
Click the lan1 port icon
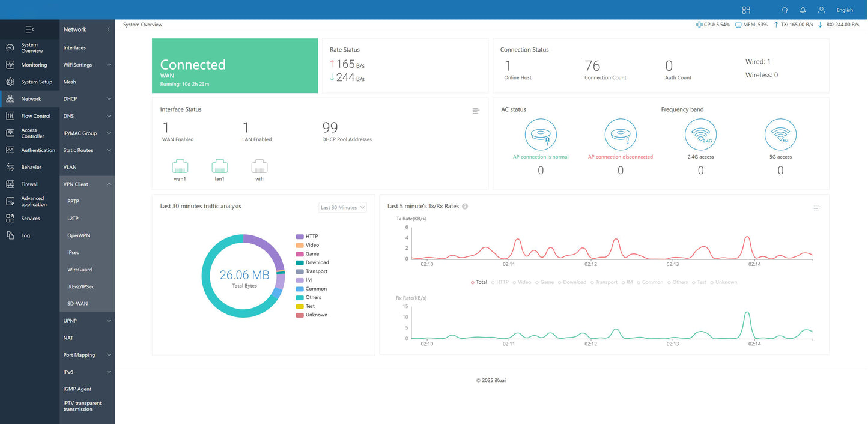[x=220, y=166]
